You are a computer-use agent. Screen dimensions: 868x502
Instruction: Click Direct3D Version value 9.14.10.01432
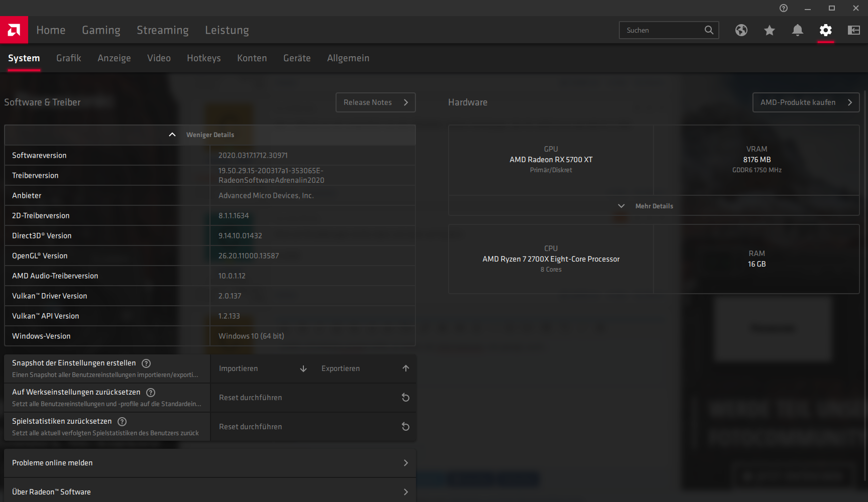(x=240, y=236)
